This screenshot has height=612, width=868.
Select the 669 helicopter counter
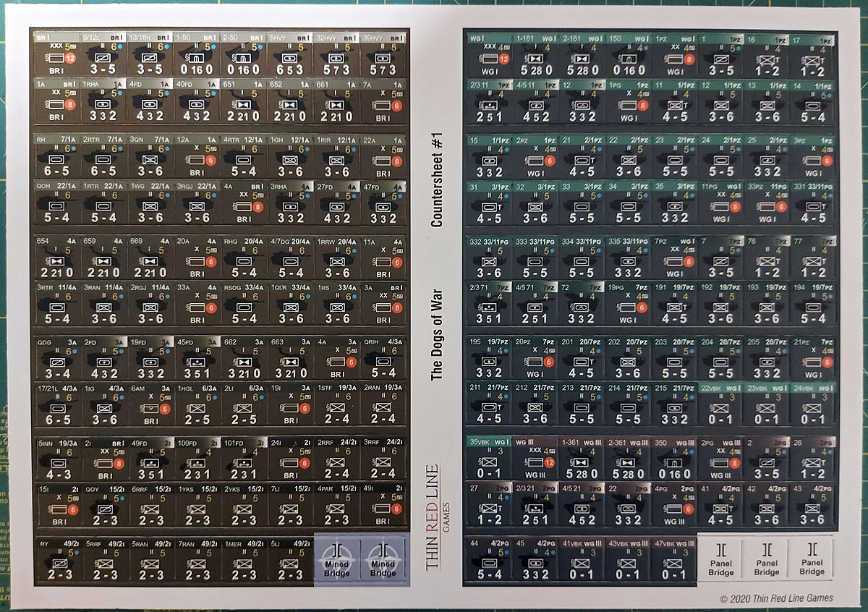click(x=150, y=258)
